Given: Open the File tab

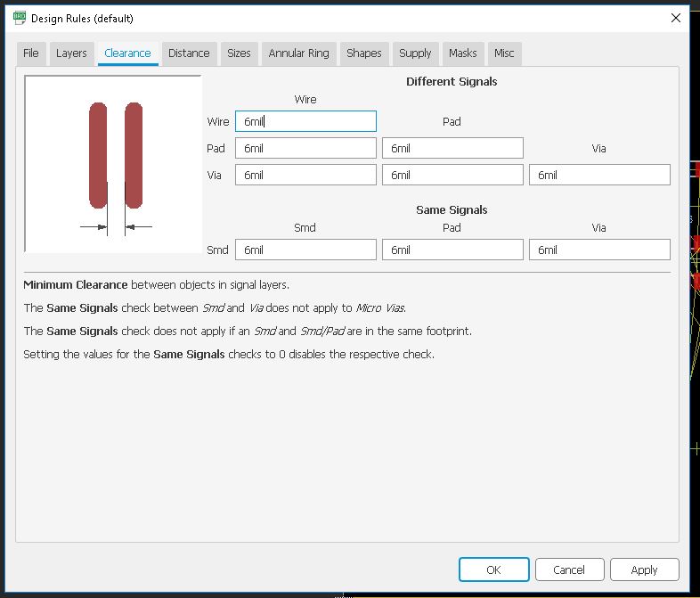Looking at the screenshot, I should point(31,53).
